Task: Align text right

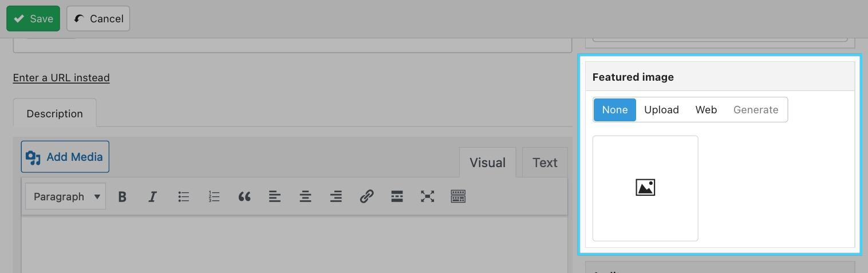Action: [x=336, y=197]
